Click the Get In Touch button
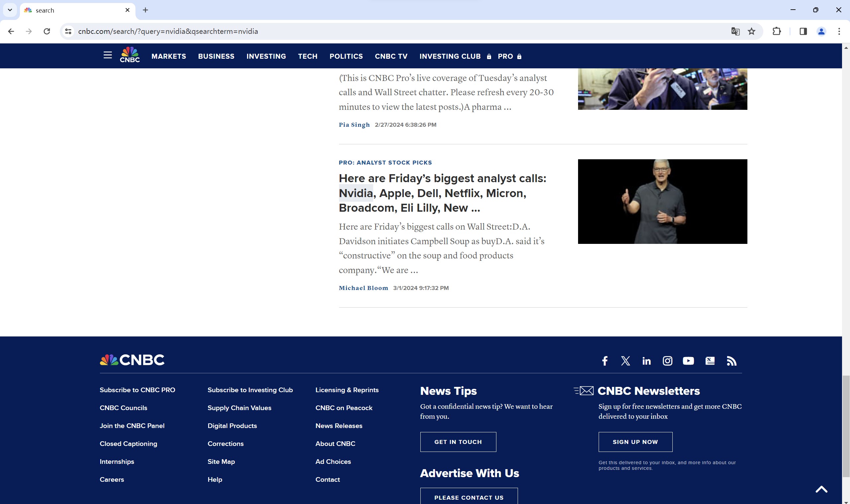Screen dimensions: 850x504 pyautogui.click(x=458, y=442)
